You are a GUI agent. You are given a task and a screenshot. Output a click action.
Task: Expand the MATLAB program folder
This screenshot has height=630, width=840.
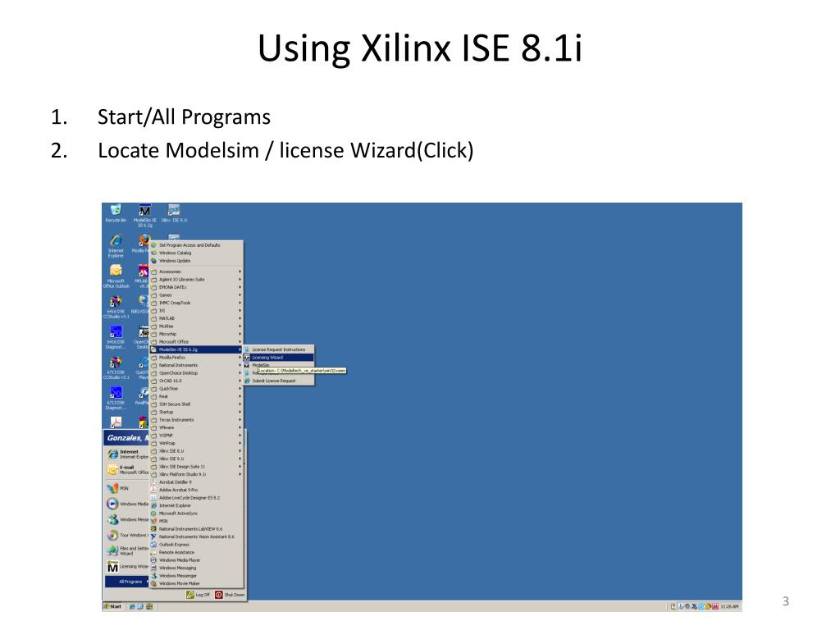click(197, 318)
